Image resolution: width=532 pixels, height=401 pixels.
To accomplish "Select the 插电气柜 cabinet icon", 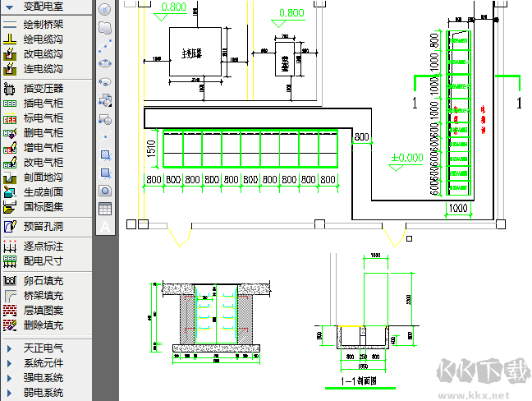I will pyautogui.click(x=10, y=104).
